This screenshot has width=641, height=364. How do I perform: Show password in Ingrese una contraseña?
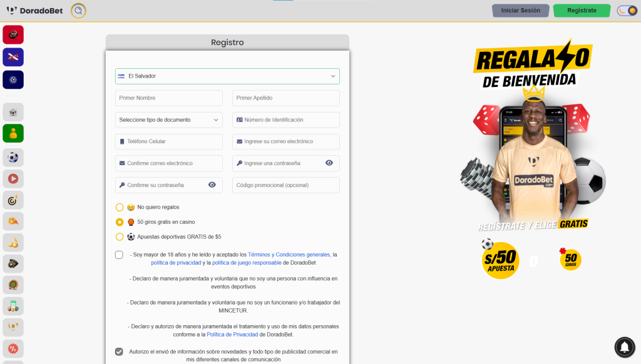pos(329,163)
